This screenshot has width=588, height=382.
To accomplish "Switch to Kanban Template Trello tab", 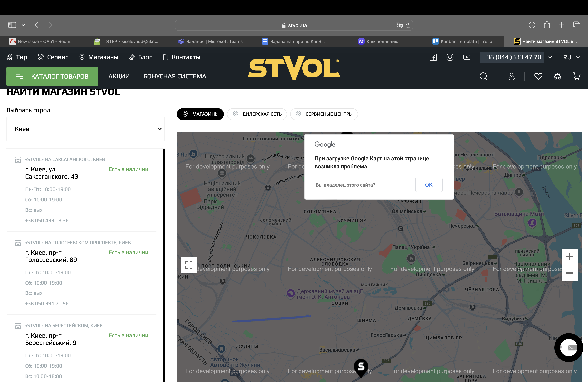I will click(x=462, y=42).
